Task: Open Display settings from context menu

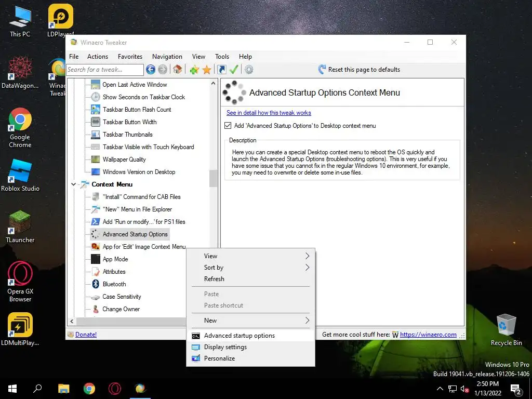Action: pyautogui.click(x=251, y=347)
